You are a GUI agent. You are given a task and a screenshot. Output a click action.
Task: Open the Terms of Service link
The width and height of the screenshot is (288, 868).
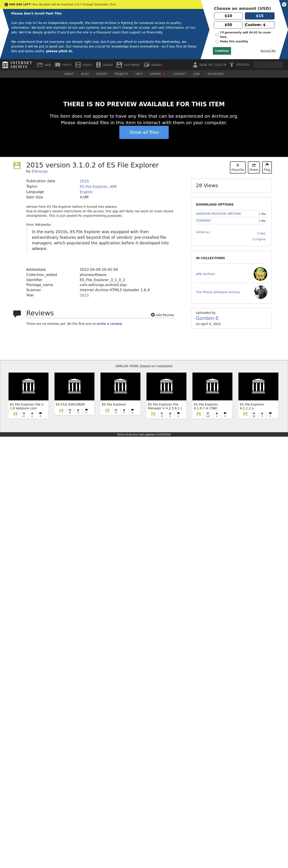pos(144,434)
